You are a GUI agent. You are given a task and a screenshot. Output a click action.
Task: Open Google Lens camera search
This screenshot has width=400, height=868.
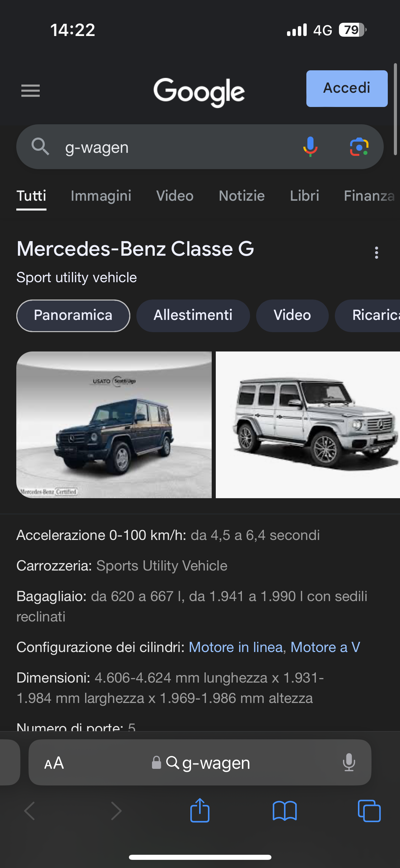tap(359, 147)
